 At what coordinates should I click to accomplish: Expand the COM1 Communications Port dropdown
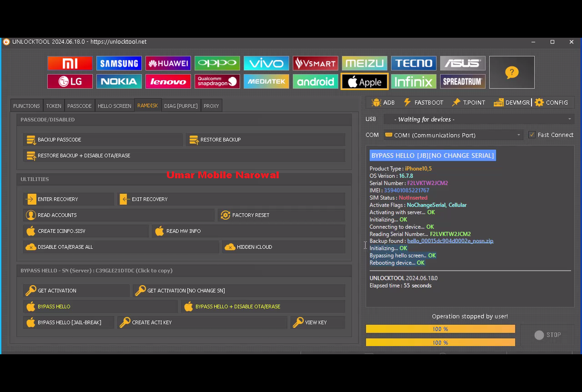coord(453,135)
